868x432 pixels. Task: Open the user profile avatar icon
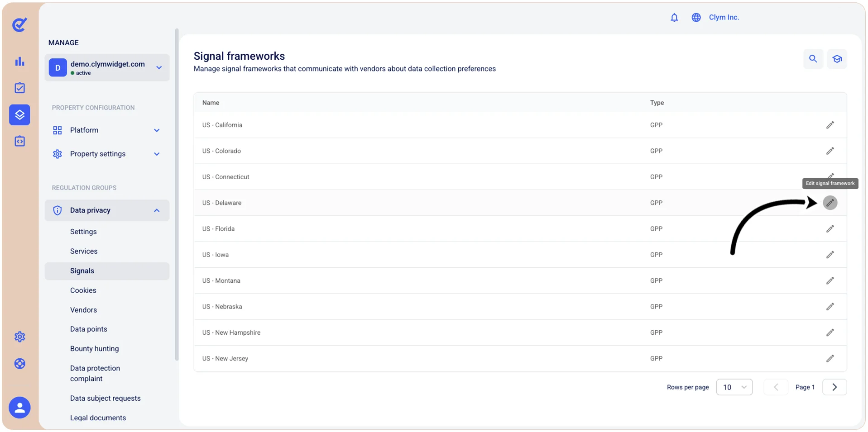click(19, 408)
